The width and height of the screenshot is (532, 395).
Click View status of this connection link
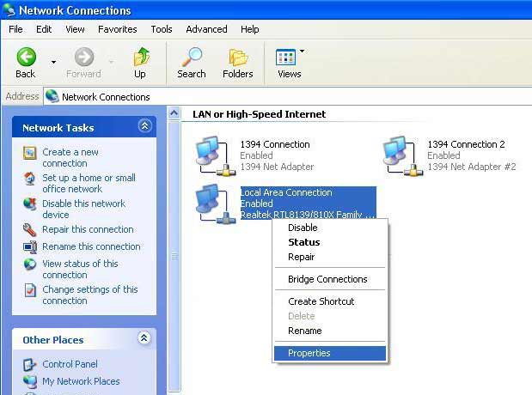coord(80,270)
